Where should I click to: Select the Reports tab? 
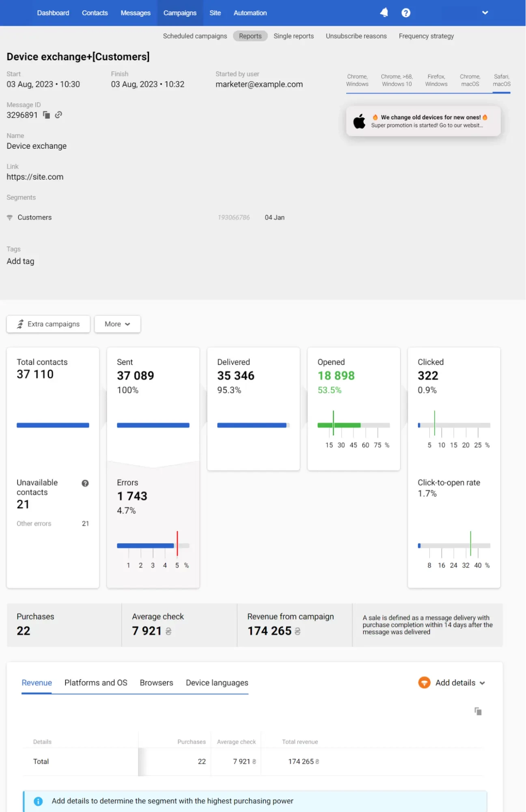click(250, 36)
